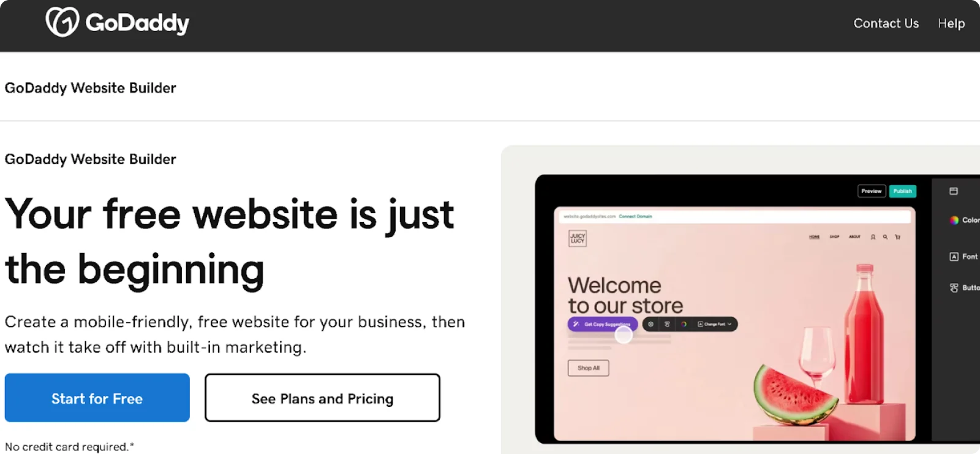Open the Contact Us menu item
This screenshot has height=454, width=980.
point(886,23)
